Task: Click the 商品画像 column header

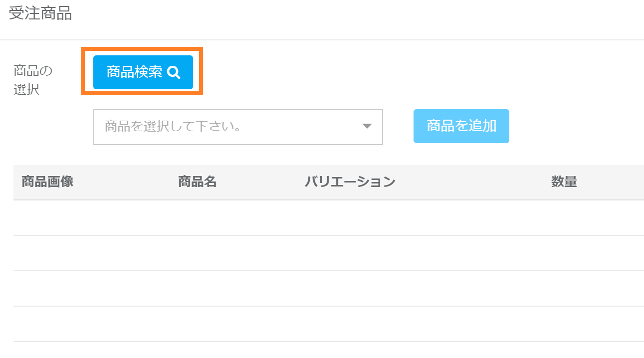Action: tap(47, 182)
